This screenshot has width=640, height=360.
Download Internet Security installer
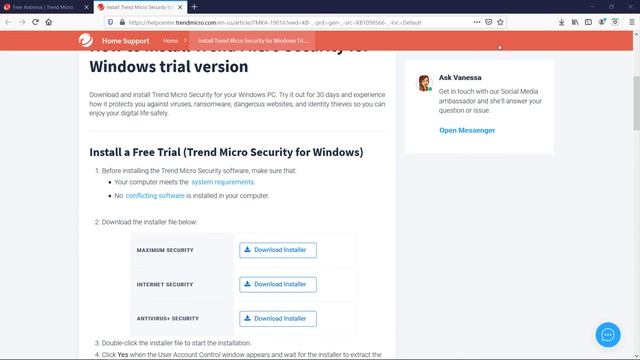(278, 284)
